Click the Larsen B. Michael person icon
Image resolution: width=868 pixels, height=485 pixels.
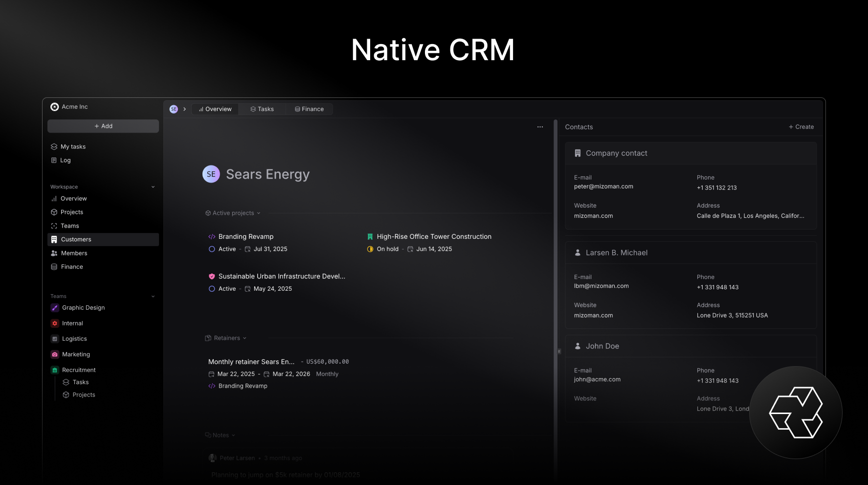tap(578, 253)
